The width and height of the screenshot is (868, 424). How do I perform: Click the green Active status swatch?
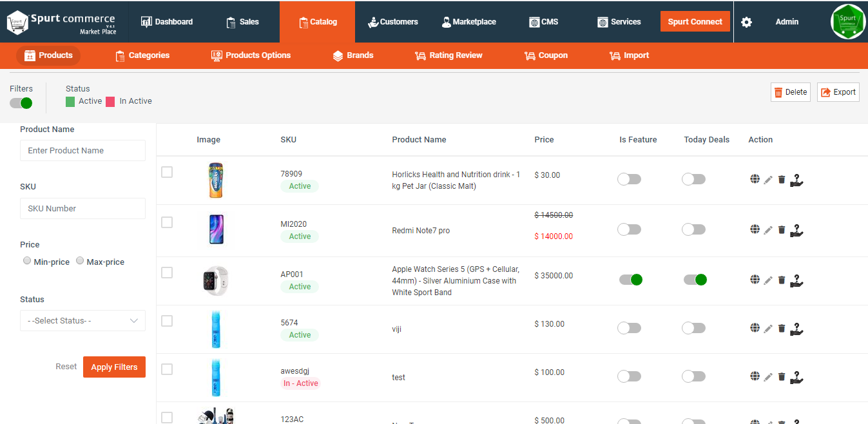coord(70,101)
